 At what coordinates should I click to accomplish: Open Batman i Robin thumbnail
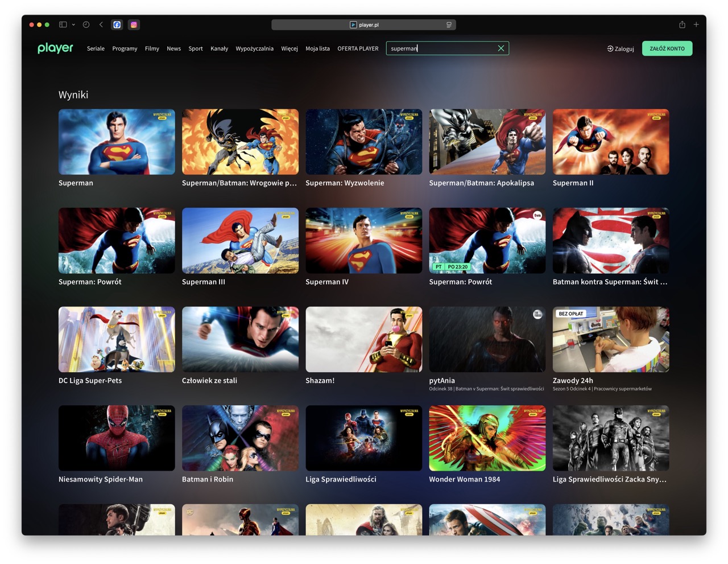coord(240,438)
